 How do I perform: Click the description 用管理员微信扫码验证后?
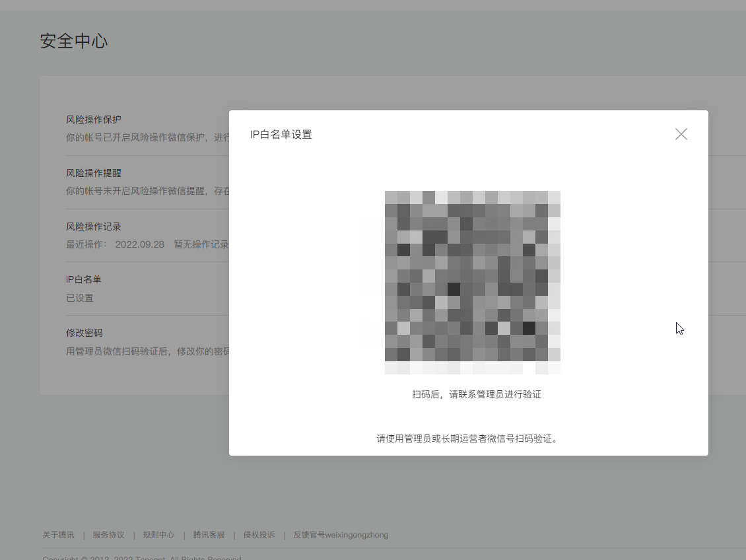coord(147,351)
